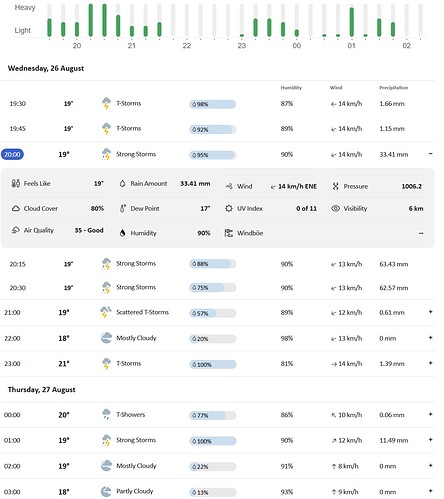Click the Thursday, 27 August heading
444x499 pixels.
(x=41, y=390)
